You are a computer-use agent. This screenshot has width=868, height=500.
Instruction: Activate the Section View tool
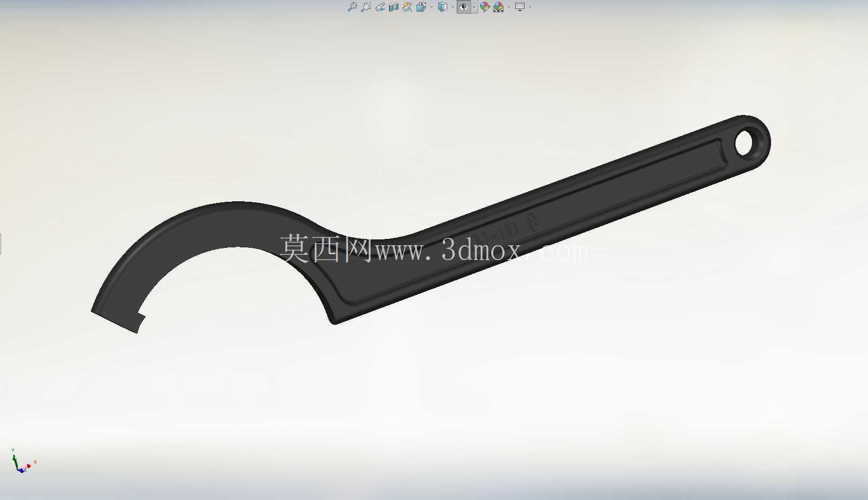coord(394,7)
